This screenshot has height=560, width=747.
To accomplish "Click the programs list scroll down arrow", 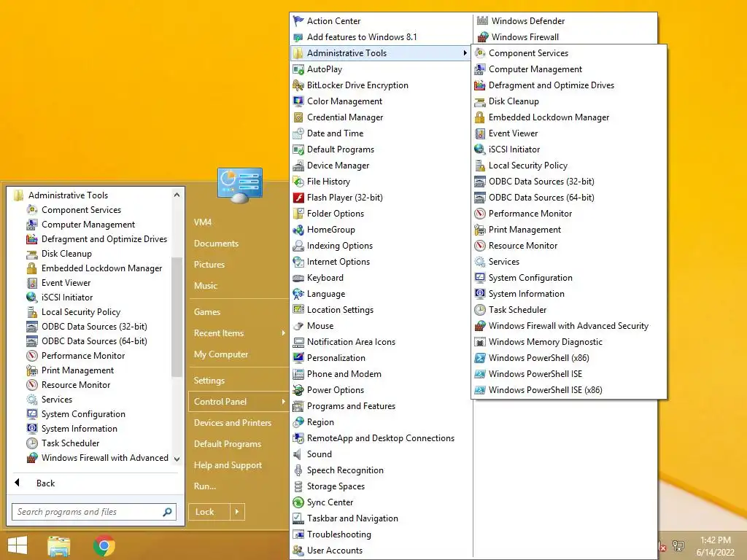I will [x=177, y=459].
